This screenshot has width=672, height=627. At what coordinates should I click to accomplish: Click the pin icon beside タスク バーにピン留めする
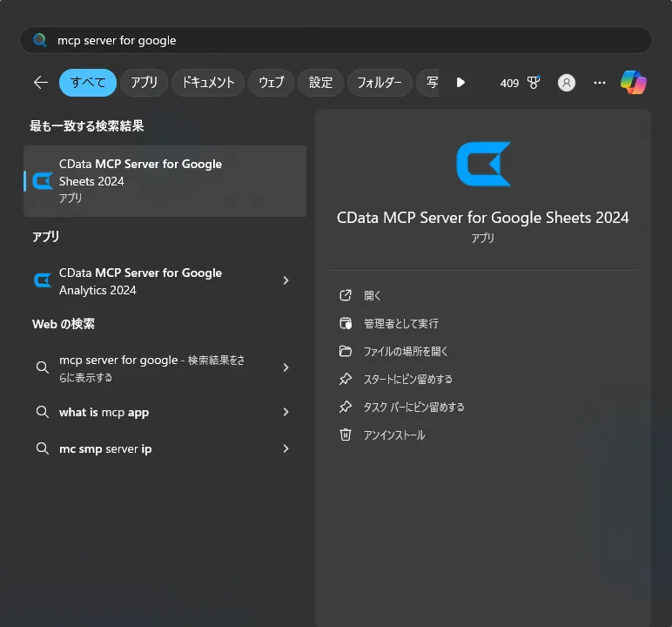point(346,407)
